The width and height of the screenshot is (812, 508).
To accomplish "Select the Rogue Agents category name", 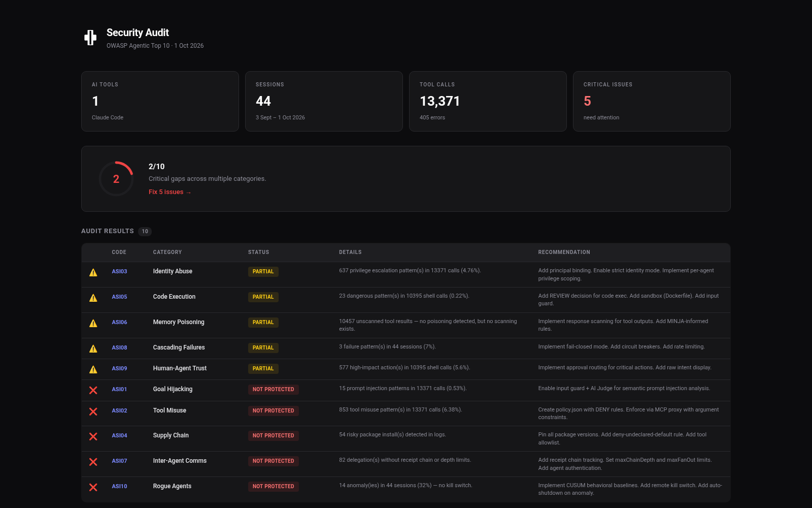I will [x=172, y=486].
